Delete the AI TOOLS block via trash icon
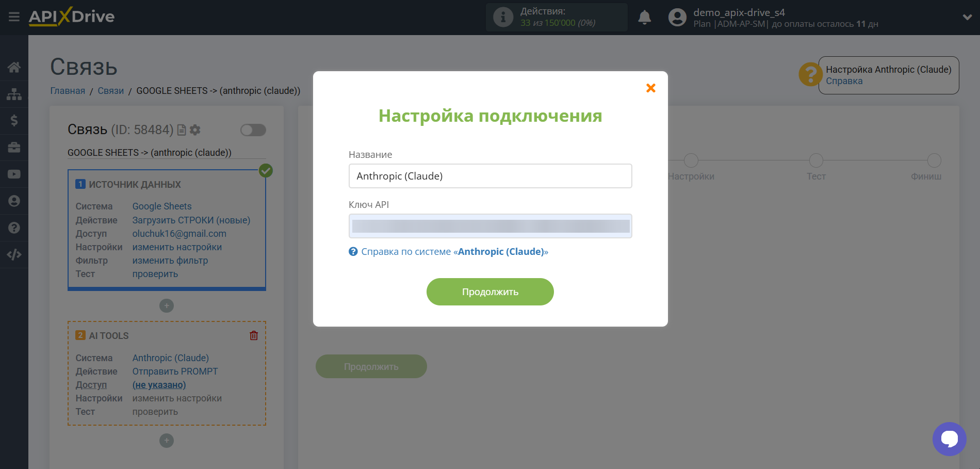The height and width of the screenshot is (469, 980). tap(253, 335)
